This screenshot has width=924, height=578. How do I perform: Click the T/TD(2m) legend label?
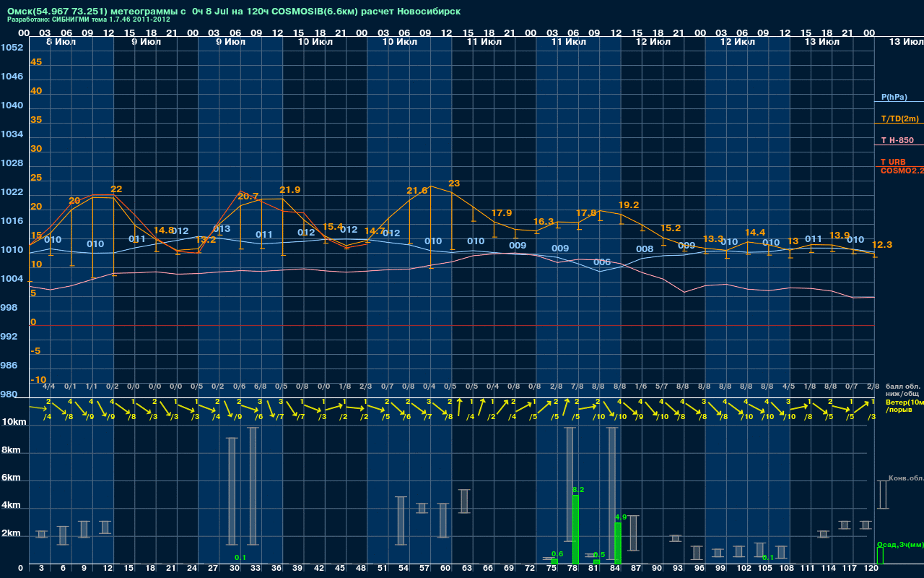(x=900, y=118)
